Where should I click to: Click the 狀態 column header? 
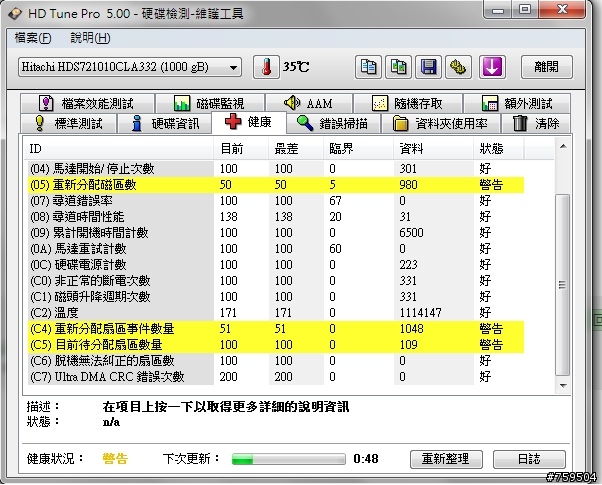pyautogui.click(x=498, y=149)
